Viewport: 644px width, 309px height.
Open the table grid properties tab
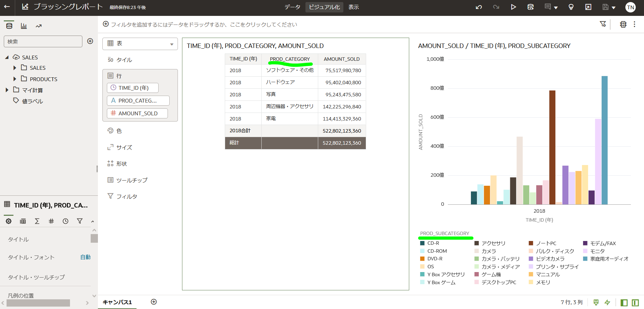click(23, 221)
